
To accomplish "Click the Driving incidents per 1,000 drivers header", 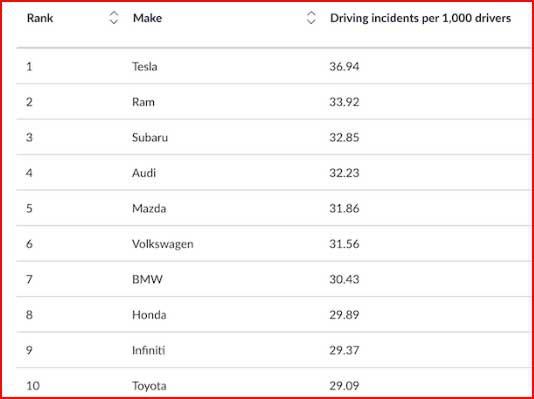I will 420,18.
